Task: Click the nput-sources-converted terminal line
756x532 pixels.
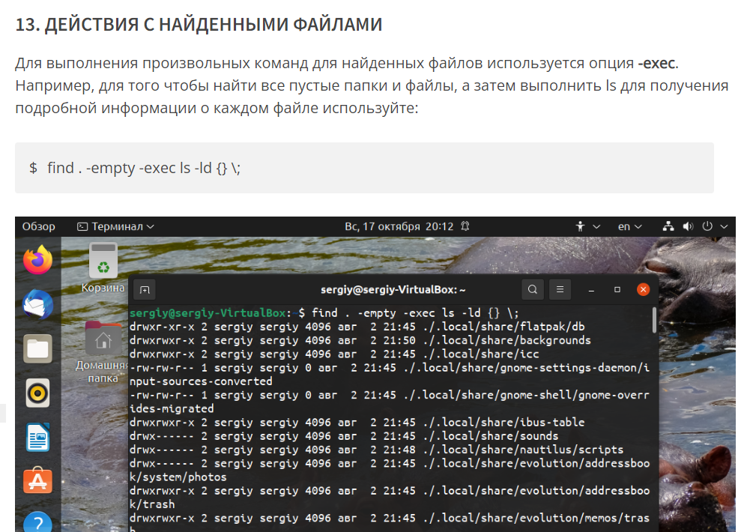Action: [x=201, y=381]
